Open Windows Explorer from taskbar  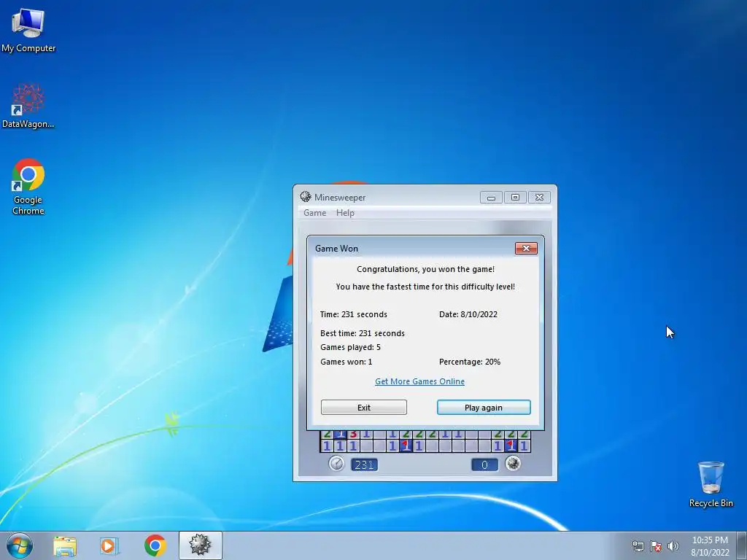click(x=65, y=545)
